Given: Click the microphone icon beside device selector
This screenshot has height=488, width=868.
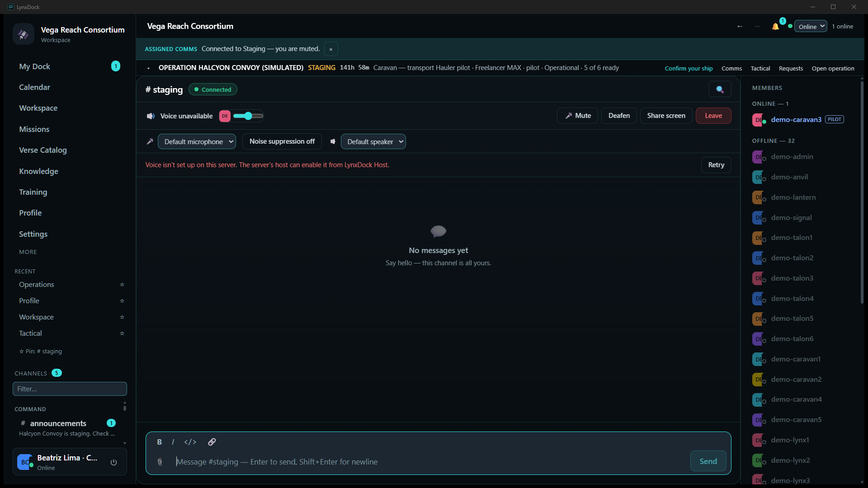Looking at the screenshot, I should 150,141.
